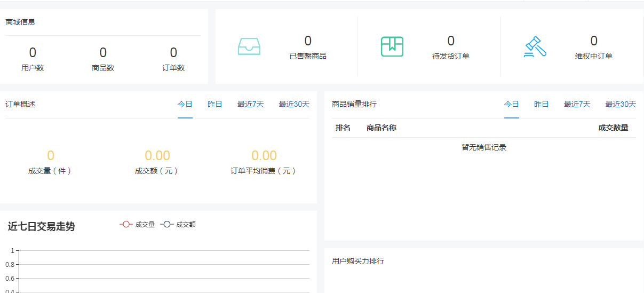Open the 维权中订单 text link

(x=594, y=56)
